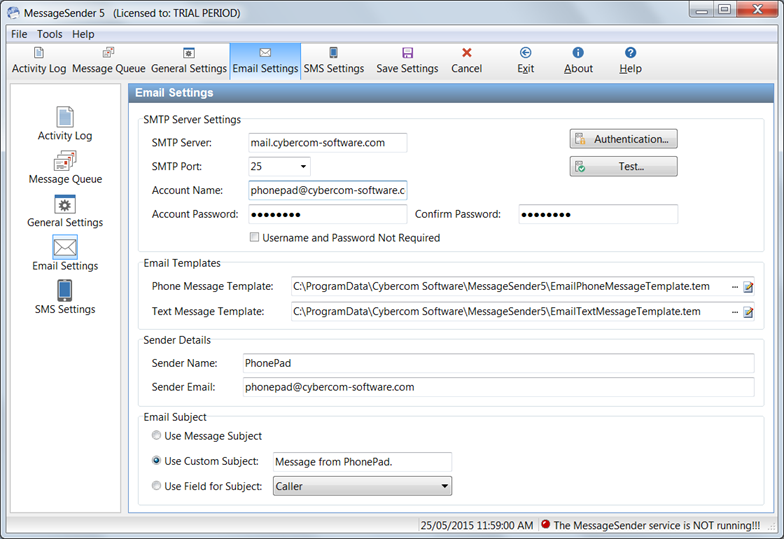Select Message Queue in the sidebar
This screenshot has width=784, height=539.
coord(65,168)
